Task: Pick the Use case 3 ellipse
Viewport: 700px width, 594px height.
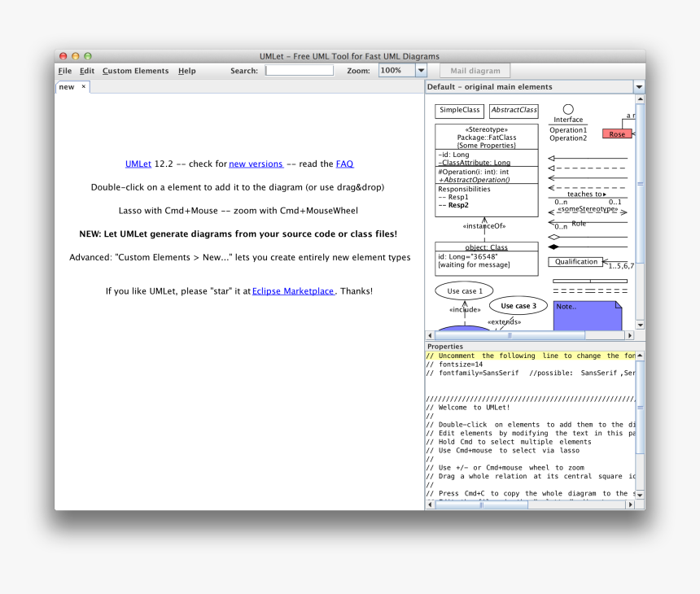Action: tap(518, 305)
